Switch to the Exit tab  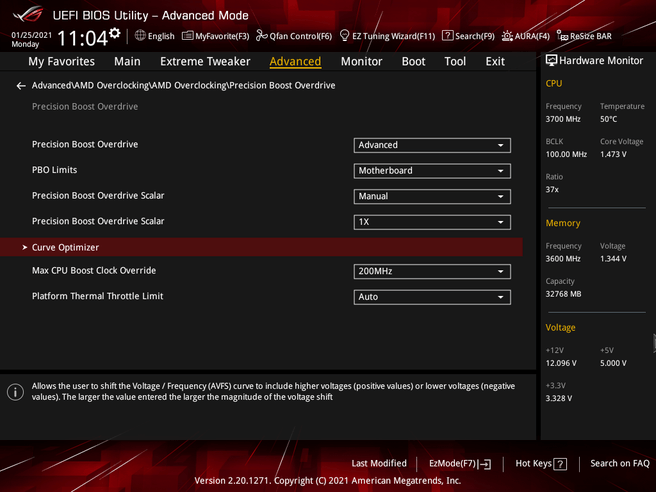[x=495, y=62]
